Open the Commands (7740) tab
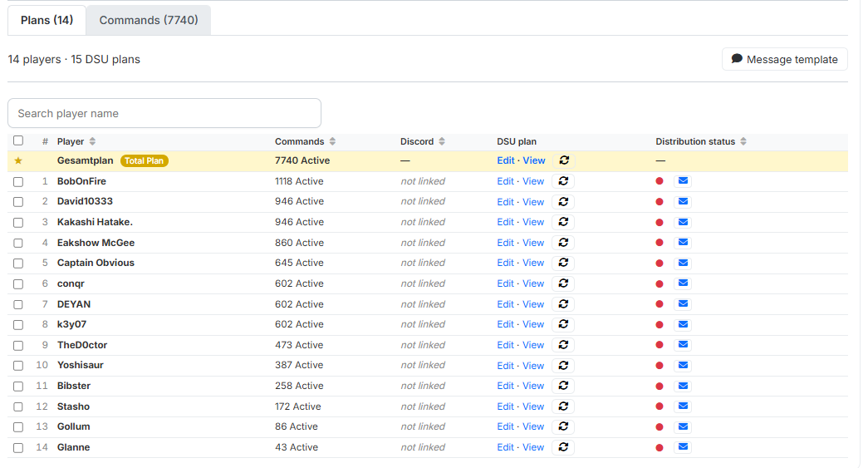The height and width of the screenshot is (468, 868). click(x=149, y=21)
